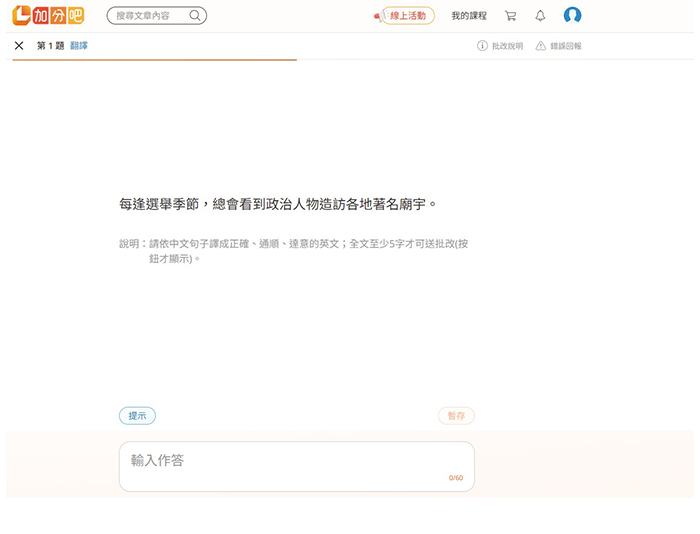Click the 0/60 character counter
The width and height of the screenshot is (700, 534).
tap(455, 478)
